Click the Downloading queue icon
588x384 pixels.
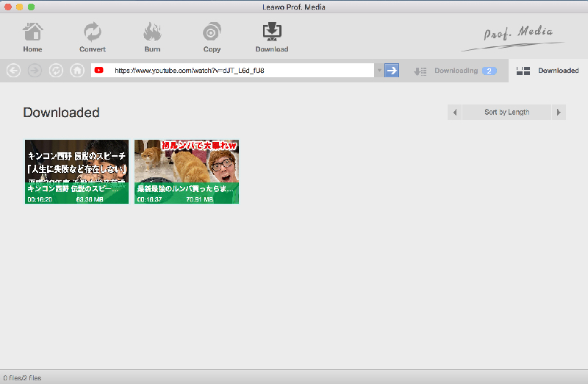point(420,71)
